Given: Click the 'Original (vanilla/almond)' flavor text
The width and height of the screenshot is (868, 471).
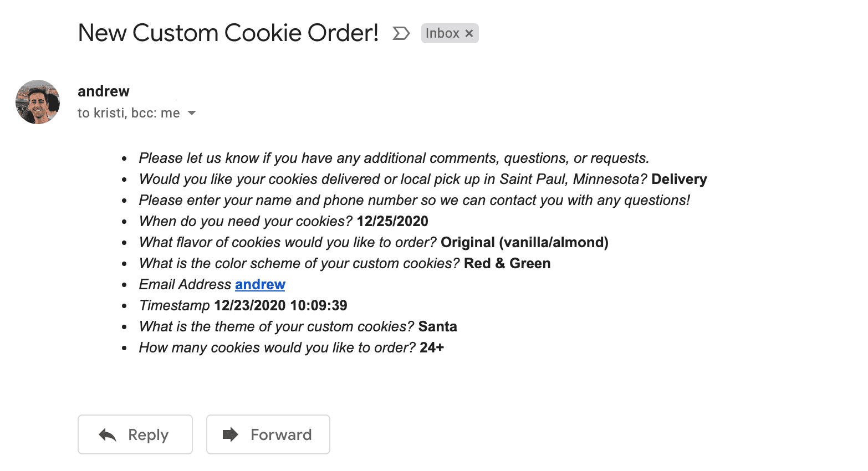Looking at the screenshot, I should (x=524, y=242).
